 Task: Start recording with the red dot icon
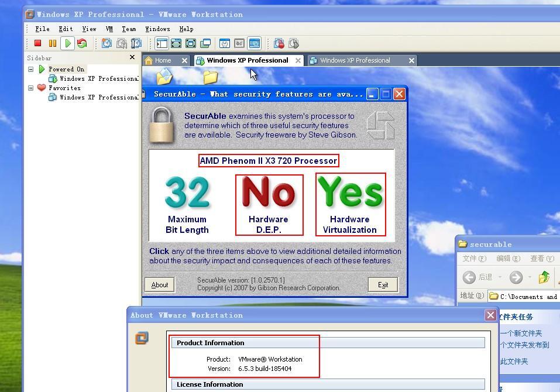[x=279, y=43]
